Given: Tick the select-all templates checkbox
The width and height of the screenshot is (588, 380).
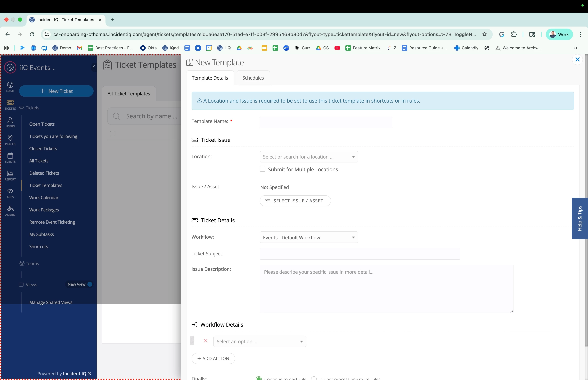Looking at the screenshot, I should [112, 134].
